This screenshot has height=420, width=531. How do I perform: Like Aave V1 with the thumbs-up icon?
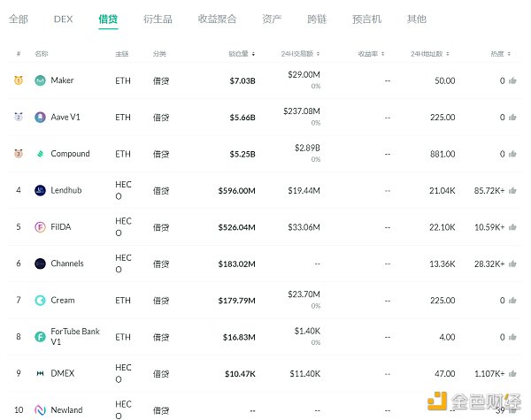[512, 117]
